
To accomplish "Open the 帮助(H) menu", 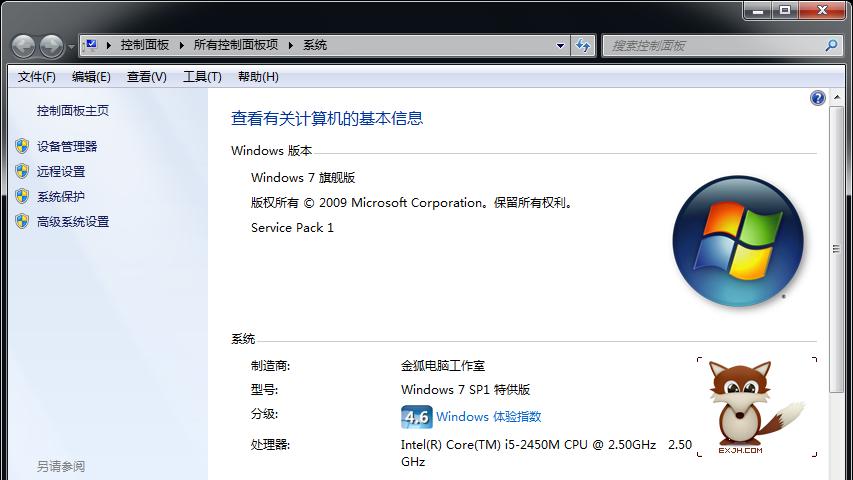I will (258, 77).
